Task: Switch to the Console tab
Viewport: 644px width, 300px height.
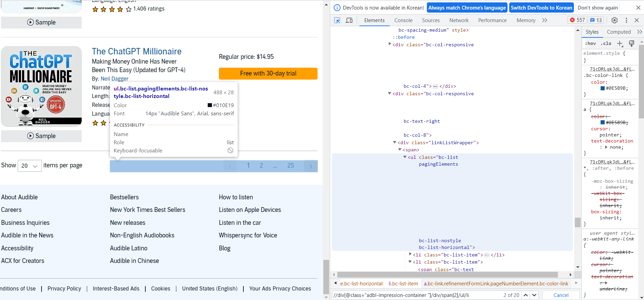Action: tap(403, 20)
